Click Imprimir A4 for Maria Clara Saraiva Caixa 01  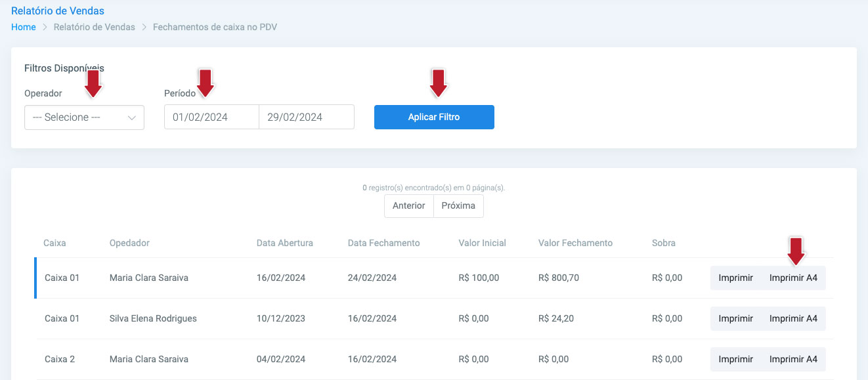[793, 278]
